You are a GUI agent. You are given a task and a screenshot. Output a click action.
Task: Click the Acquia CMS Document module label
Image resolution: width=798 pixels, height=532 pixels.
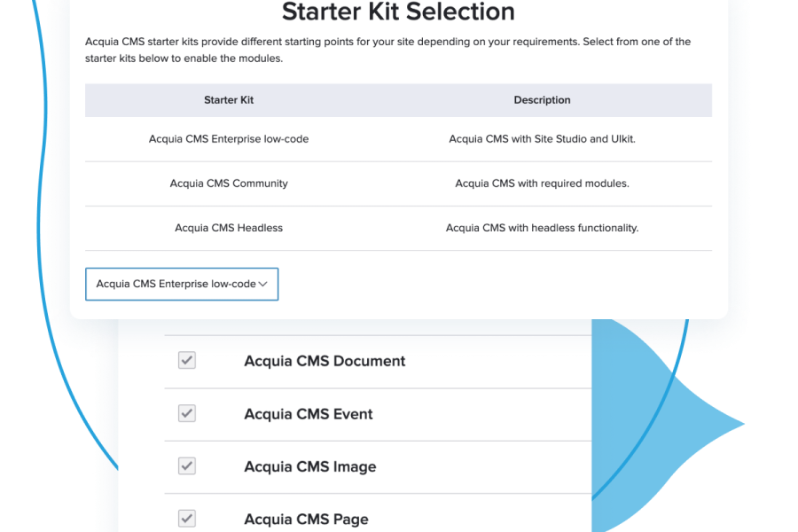coord(325,361)
